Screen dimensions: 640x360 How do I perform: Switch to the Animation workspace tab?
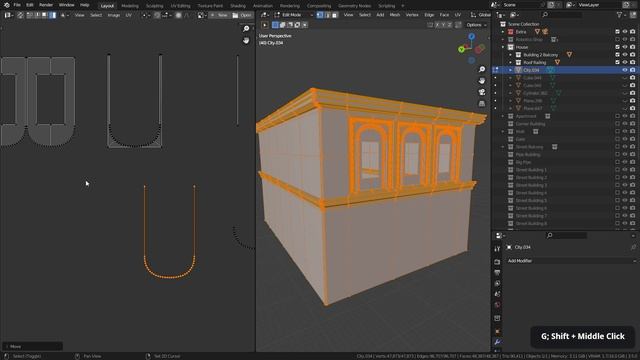click(x=263, y=6)
